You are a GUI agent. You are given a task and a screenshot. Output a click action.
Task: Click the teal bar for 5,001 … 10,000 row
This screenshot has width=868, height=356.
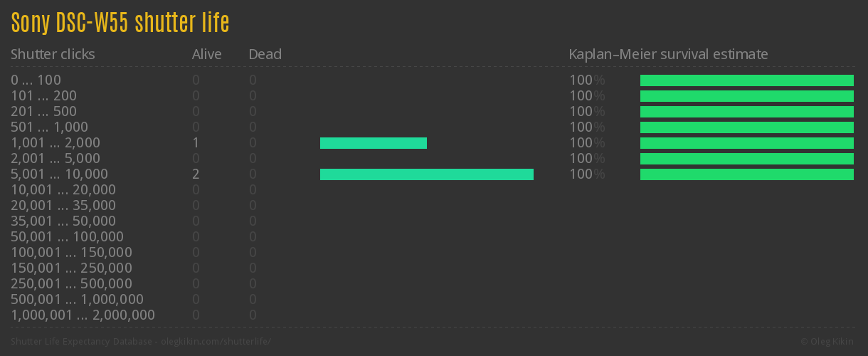pos(426,174)
